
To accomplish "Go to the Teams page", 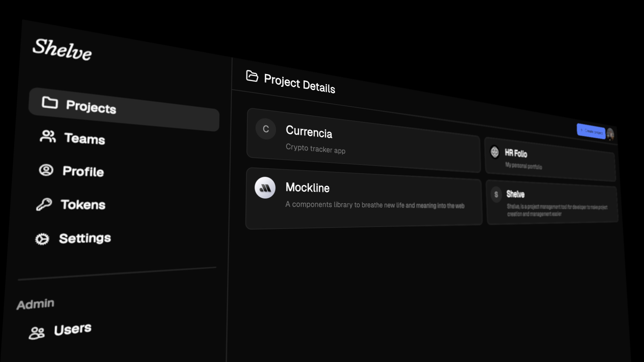I will [85, 138].
